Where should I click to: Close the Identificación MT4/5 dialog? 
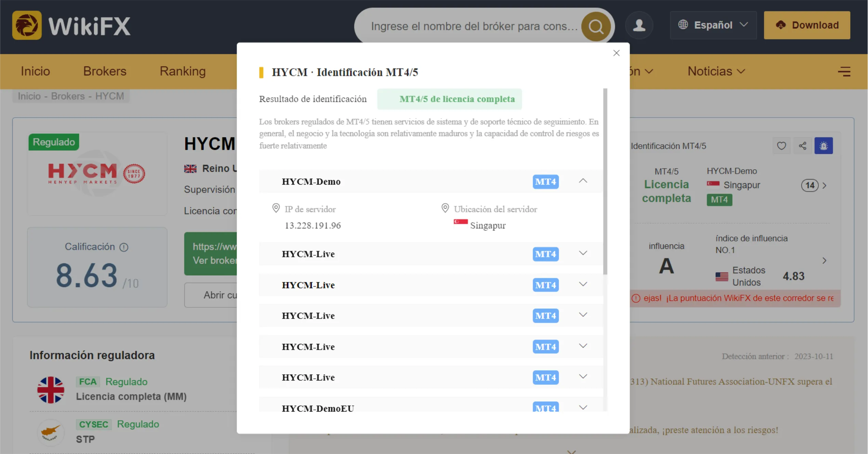coord(616,53)
